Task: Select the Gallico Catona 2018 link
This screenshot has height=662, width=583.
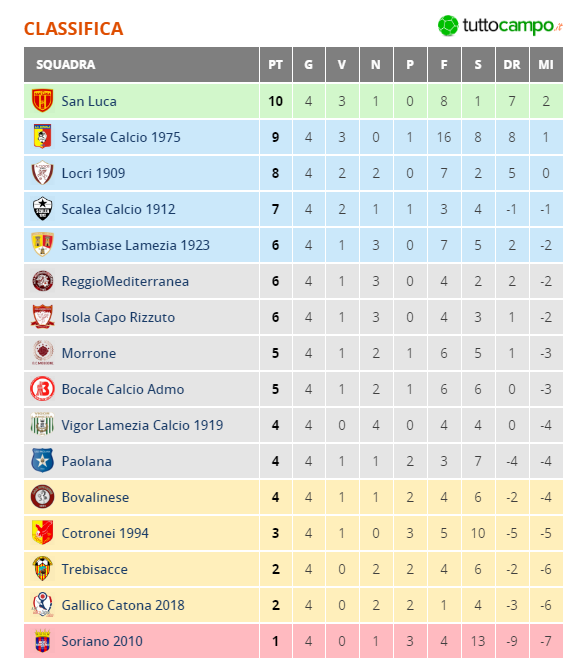Action: point(123,605)
